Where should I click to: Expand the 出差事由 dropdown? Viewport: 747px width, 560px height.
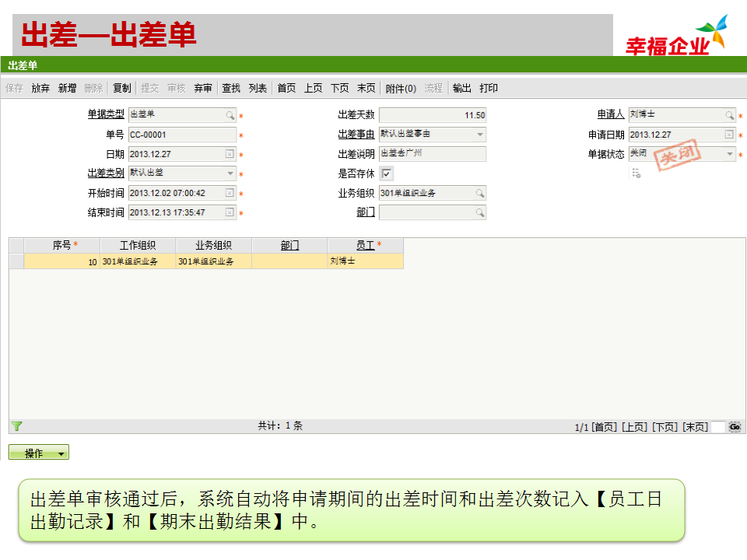(x=480, y=135)
